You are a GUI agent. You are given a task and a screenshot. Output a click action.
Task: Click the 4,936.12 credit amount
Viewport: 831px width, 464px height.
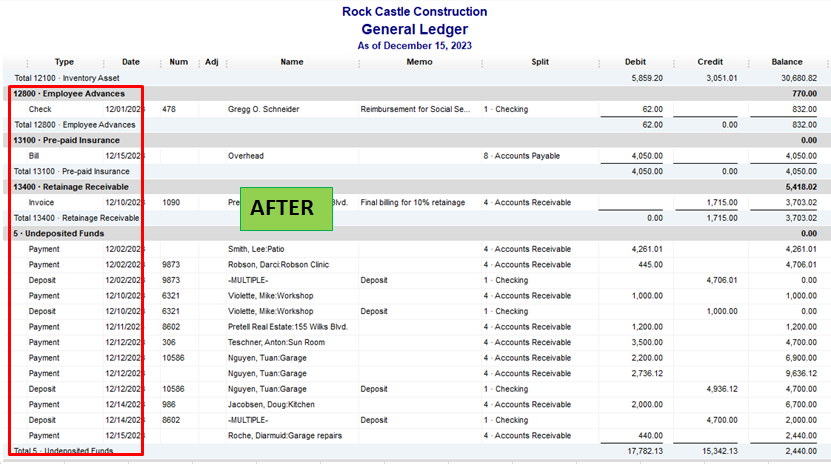click(721, 389)
